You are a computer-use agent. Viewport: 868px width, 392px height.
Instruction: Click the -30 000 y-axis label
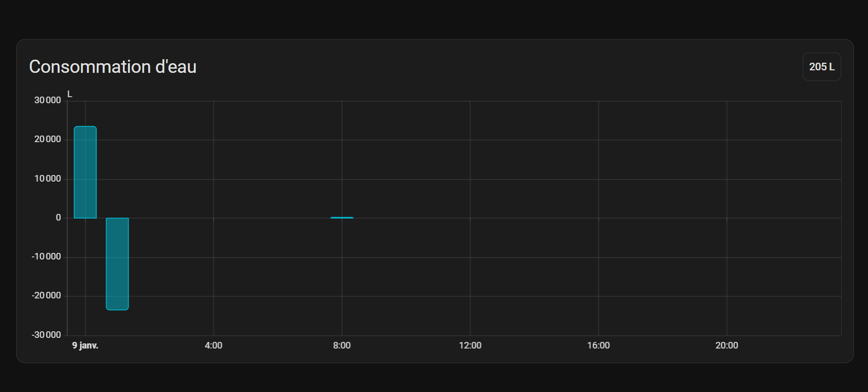[46, 335]
